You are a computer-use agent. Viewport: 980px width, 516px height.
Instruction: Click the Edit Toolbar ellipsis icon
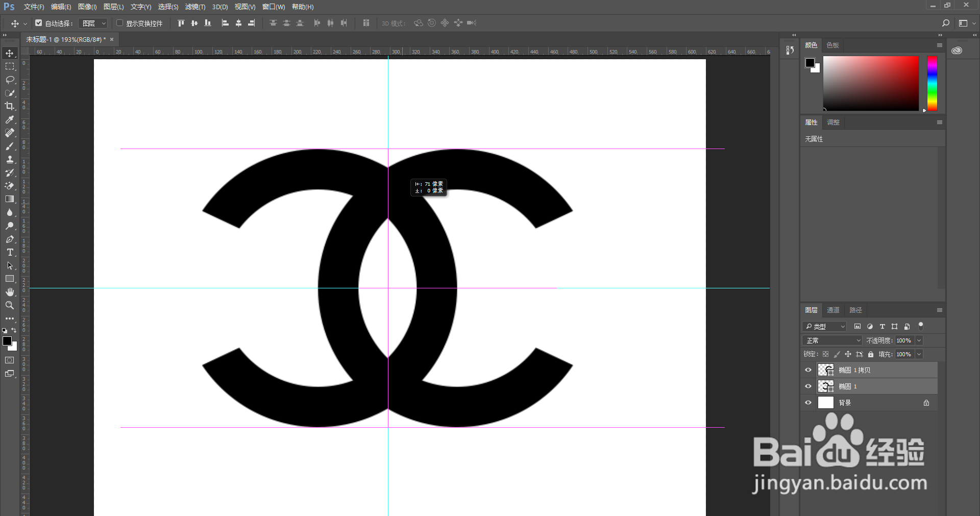[10, 318]
